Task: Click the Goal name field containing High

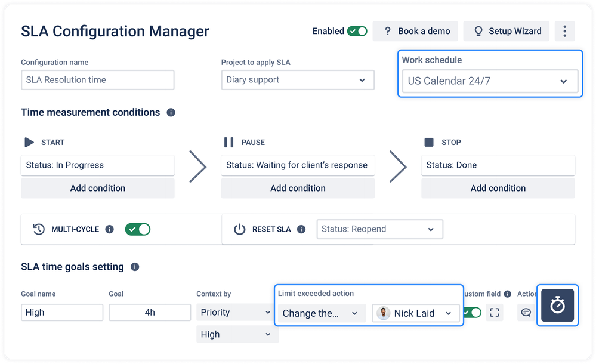Action: 62,312
